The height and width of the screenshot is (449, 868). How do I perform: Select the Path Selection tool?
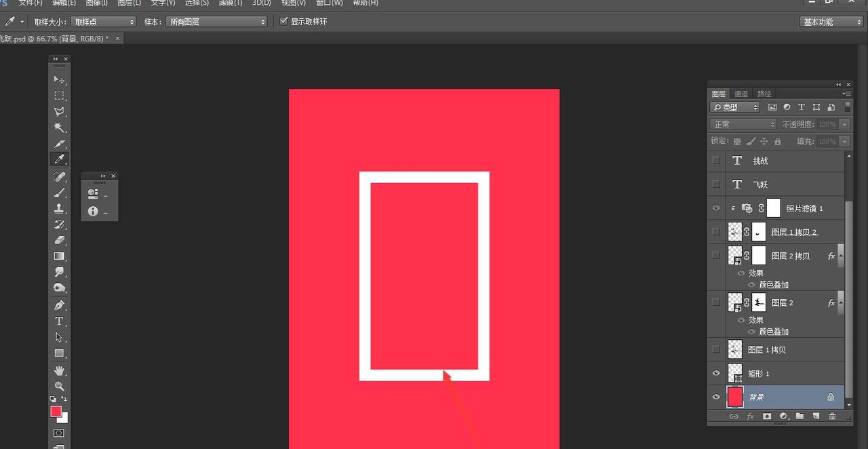pos(59,337)
